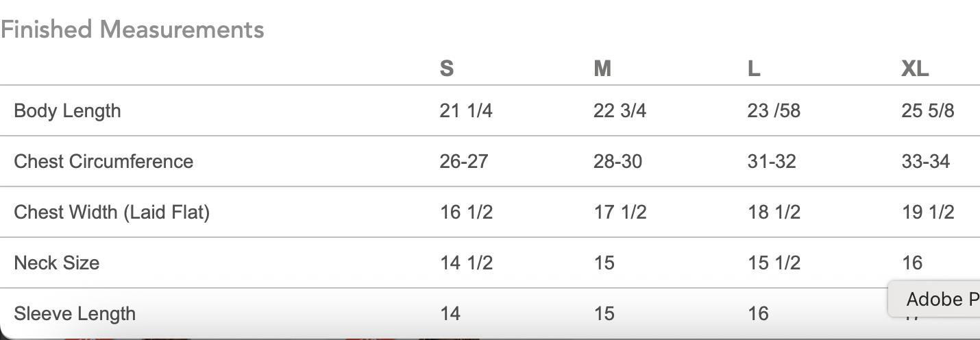Click the Chest Width (Laid Flat) label
Viewport: 980px width, 340px height.
[112, 212]
